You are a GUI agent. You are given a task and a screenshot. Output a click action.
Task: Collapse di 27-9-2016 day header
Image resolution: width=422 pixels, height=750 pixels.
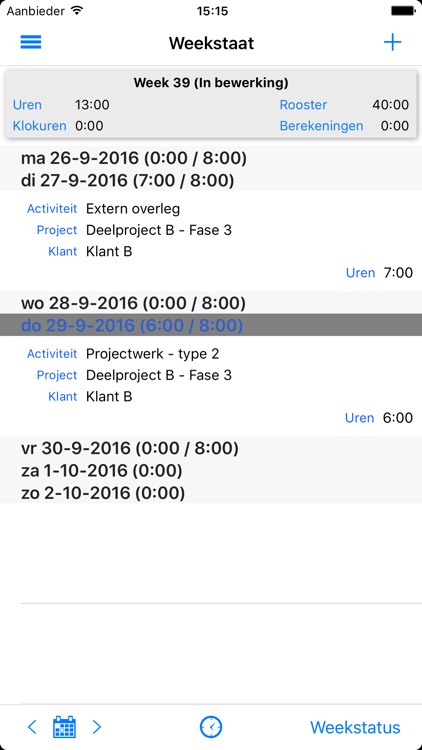coord(211,180)
